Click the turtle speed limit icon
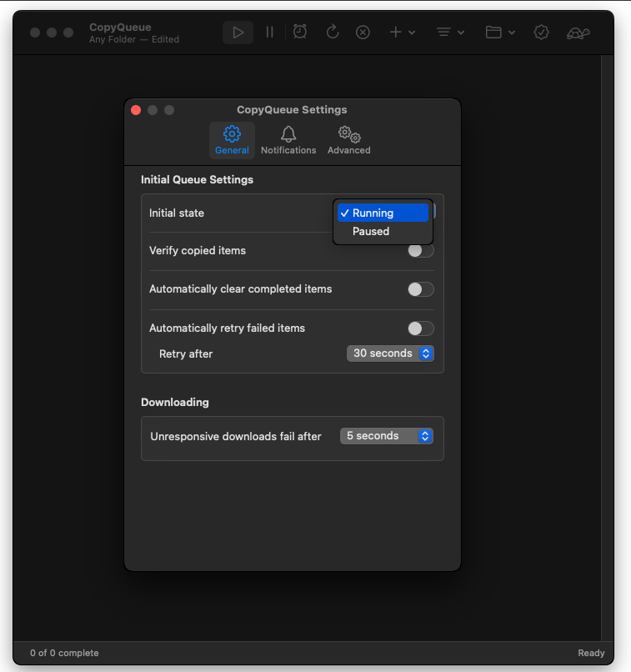 (x=578, y=33)
